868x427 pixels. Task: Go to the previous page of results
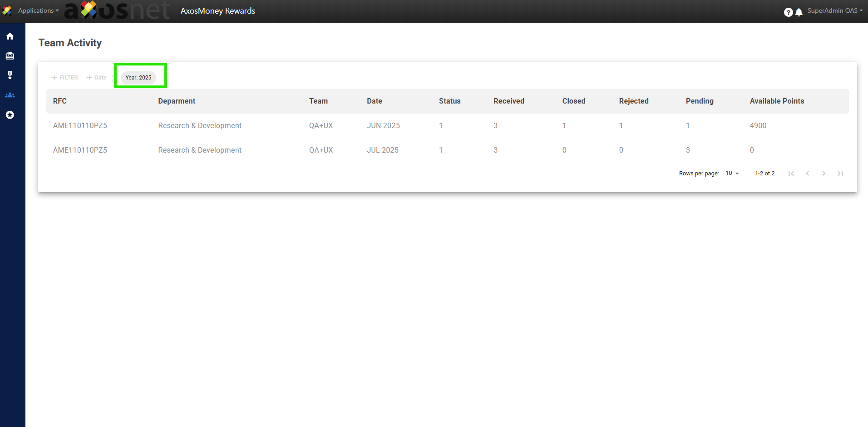pos(807,174)
